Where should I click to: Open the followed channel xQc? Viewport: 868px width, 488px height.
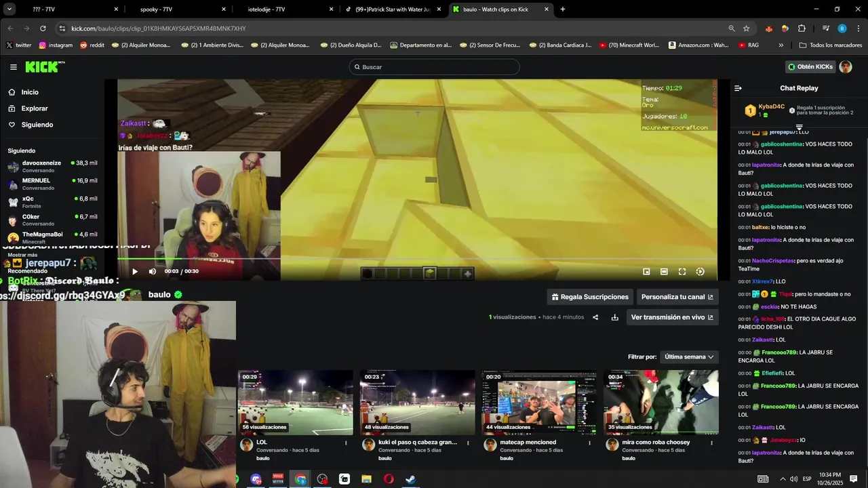[52, 202]
